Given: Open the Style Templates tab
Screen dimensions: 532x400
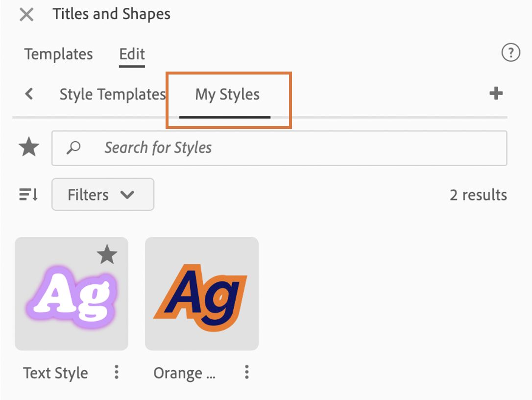Looking at the screenshot, I should (113, 94).
